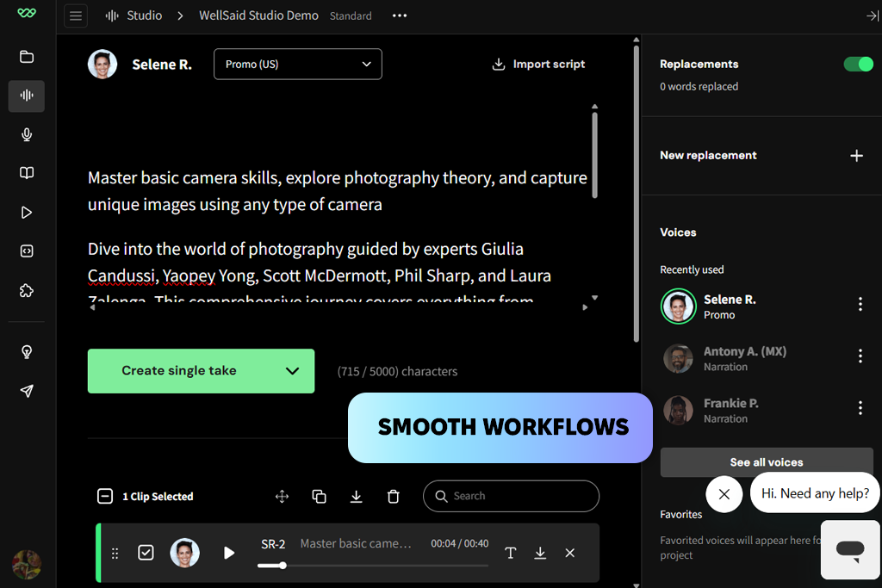Grab the SR-2 clip drag handle
This screenshot has height=588, width=882.
pyautogui.click(x=115, y=554)
